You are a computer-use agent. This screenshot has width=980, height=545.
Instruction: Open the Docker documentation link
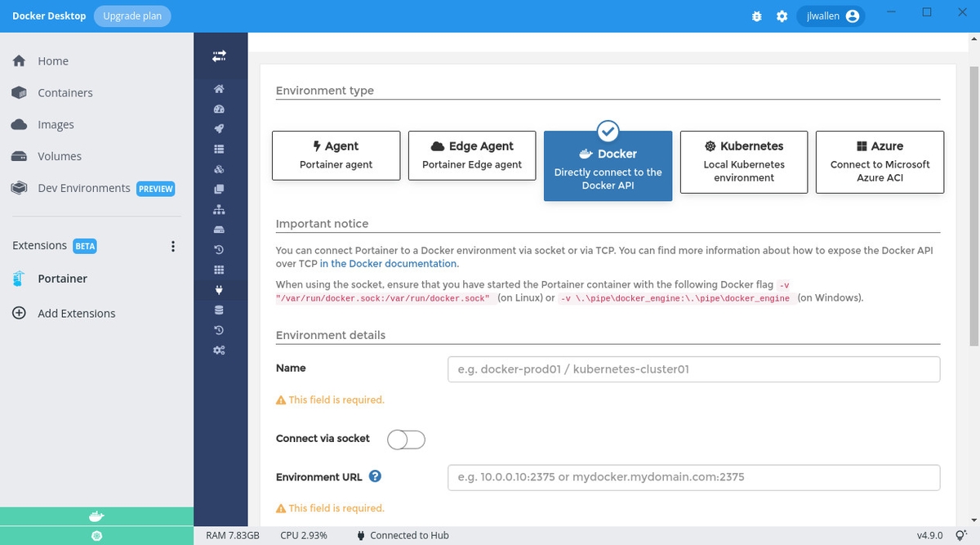coord(388,264)
